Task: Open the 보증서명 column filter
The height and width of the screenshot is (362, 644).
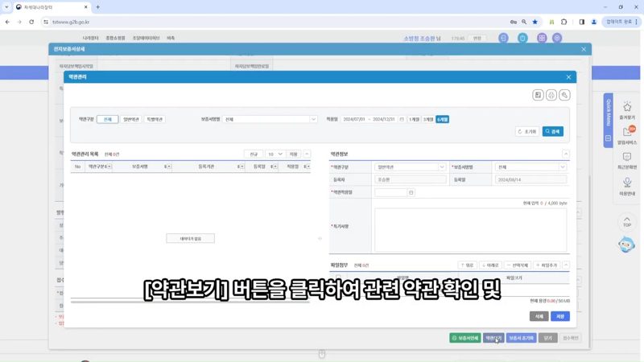Action: (168, 167)
